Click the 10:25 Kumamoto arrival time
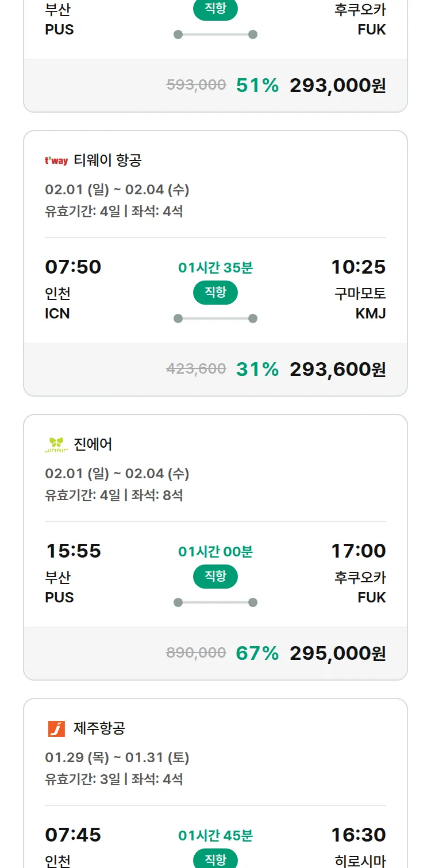 [x=358, y=267]
